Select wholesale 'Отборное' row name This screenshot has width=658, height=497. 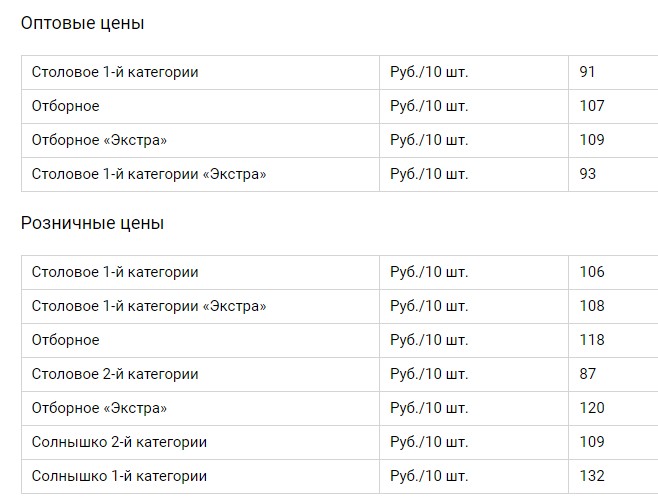(x=65, y=106)
